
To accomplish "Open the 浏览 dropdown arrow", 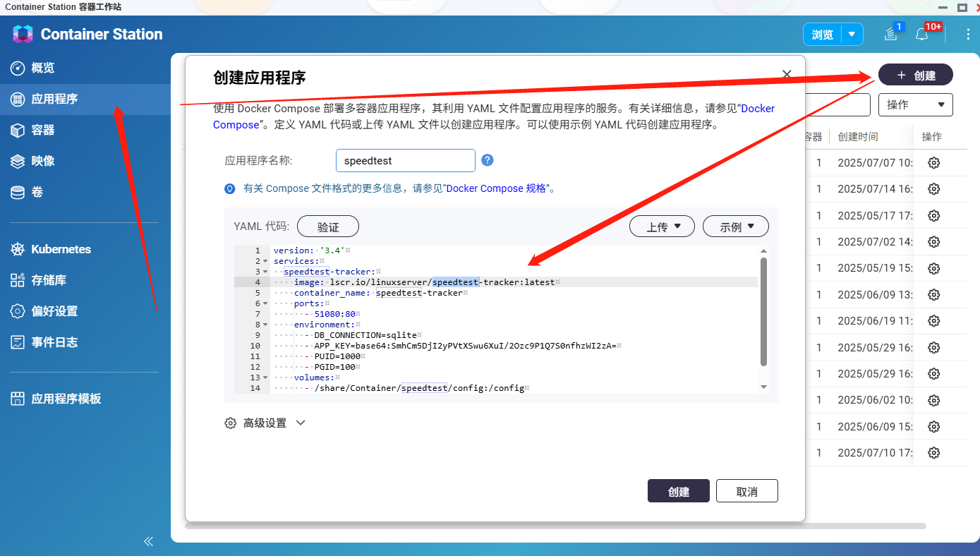I will 852,34.
